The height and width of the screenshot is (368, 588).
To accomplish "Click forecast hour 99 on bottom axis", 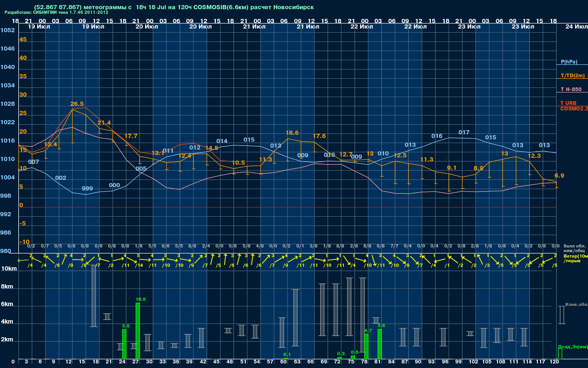I will coord(458,362).
